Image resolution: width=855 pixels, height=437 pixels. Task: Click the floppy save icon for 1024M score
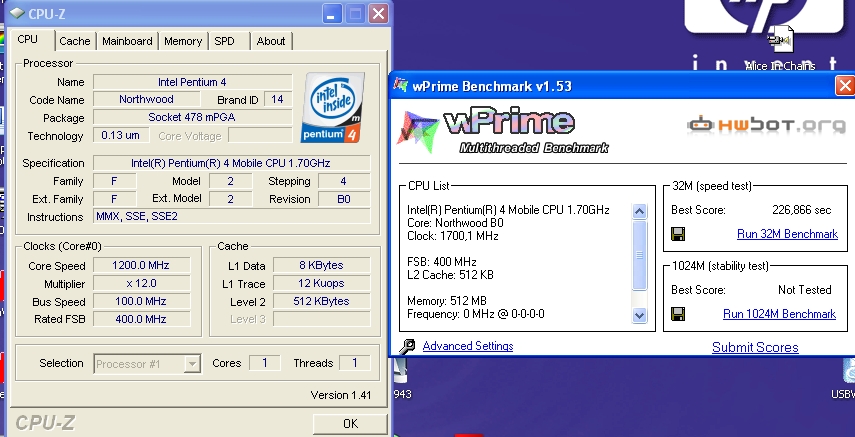coord(678,314)
